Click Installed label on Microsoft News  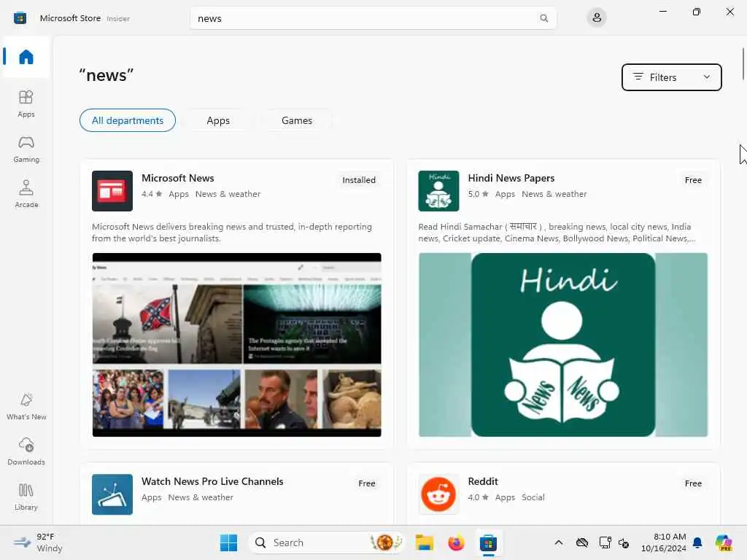pyautogui.click(x=359, y=180)
